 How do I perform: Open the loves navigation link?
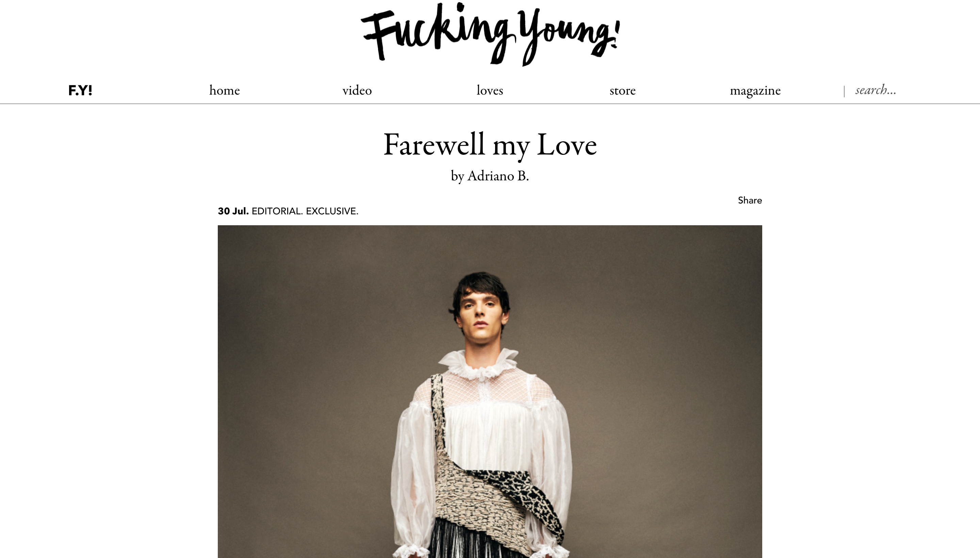coord(490,91)
